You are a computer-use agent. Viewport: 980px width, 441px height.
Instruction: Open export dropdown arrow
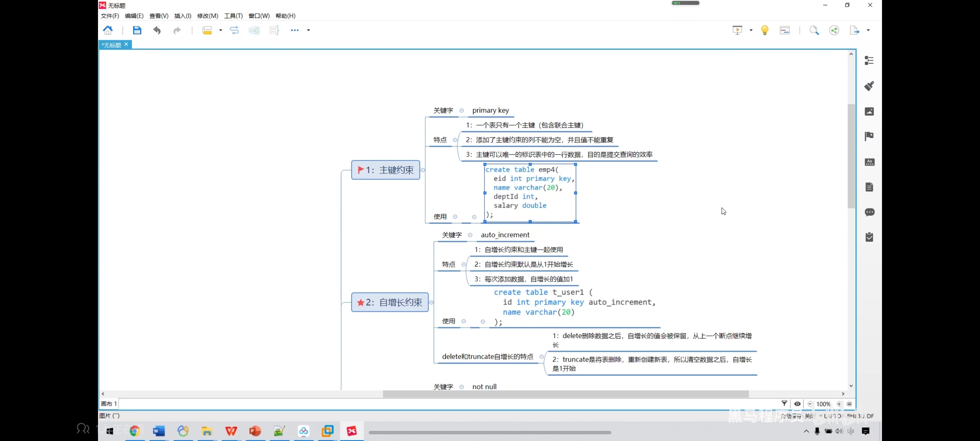coord(868,30)
